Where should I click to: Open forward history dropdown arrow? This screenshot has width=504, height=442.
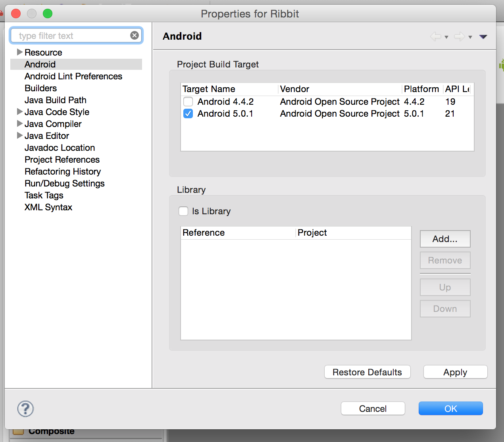click(470, 37)
